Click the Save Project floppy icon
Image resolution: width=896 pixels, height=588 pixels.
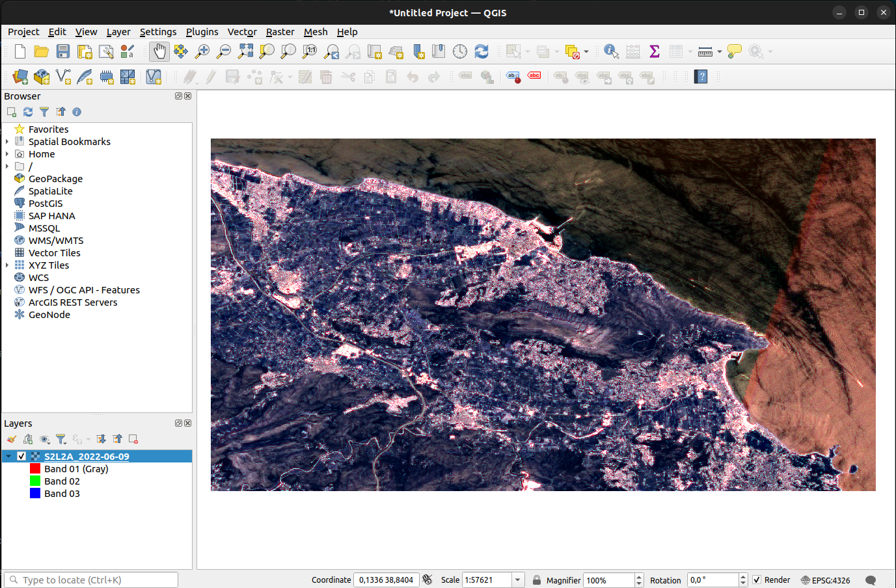pos(63,51)
